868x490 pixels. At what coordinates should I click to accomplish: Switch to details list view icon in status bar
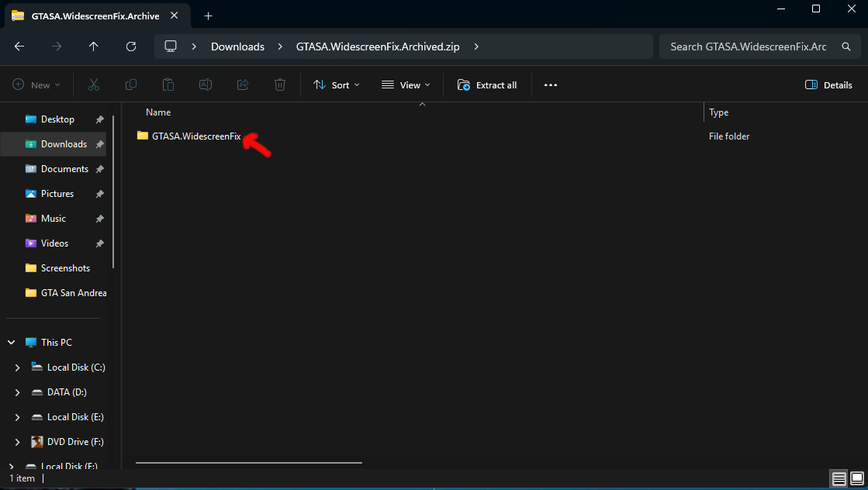click(839, 478)
